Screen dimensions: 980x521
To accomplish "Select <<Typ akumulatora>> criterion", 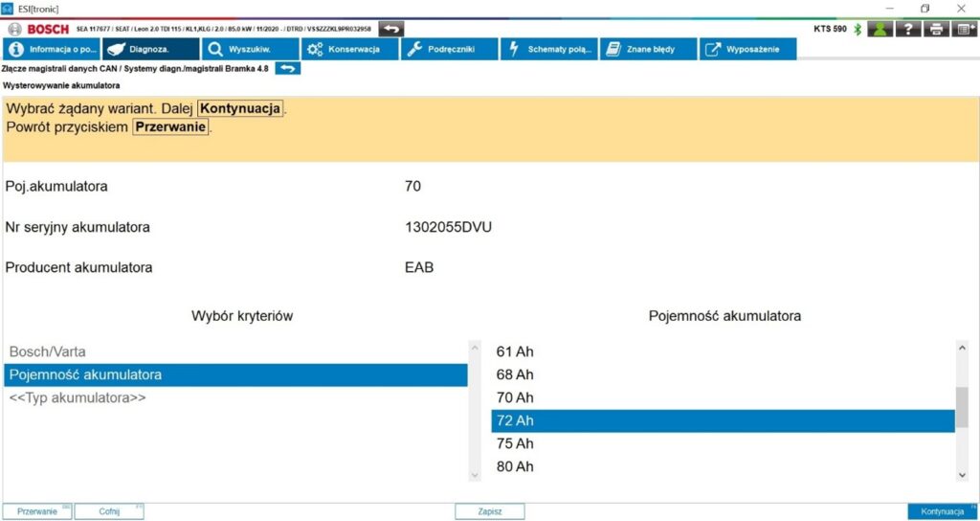I will point(78,397).
